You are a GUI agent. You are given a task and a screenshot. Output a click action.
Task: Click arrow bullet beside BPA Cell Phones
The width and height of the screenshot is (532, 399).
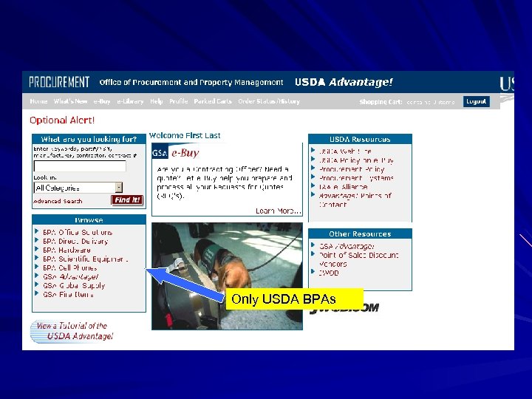click(x=37, y=267)
